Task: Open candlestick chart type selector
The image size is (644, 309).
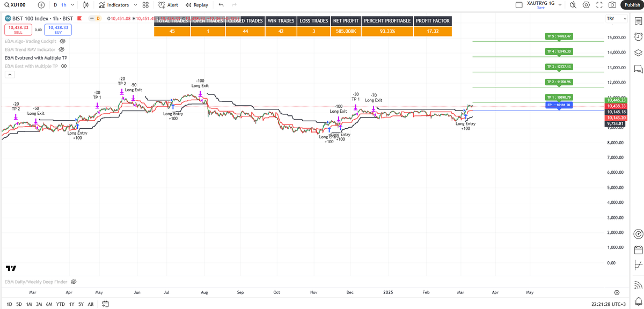Action: coord(85,5)
